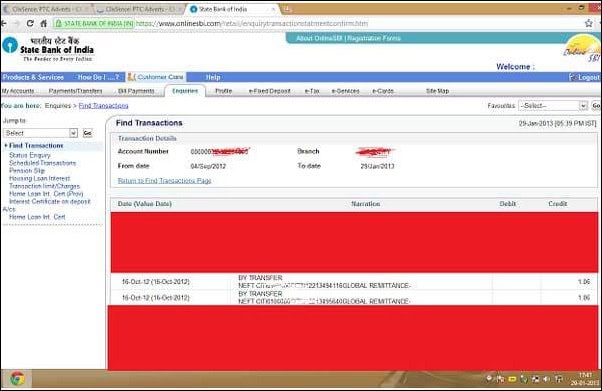The height and width of the screenshot is (391, 602).
Task: Open the Enquiries tab
Action: click(185, 91)
